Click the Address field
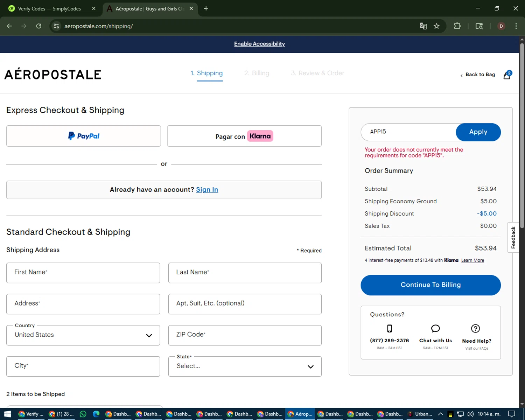Image resolution: width=525 pixels, height=420 pixels. 83,304
